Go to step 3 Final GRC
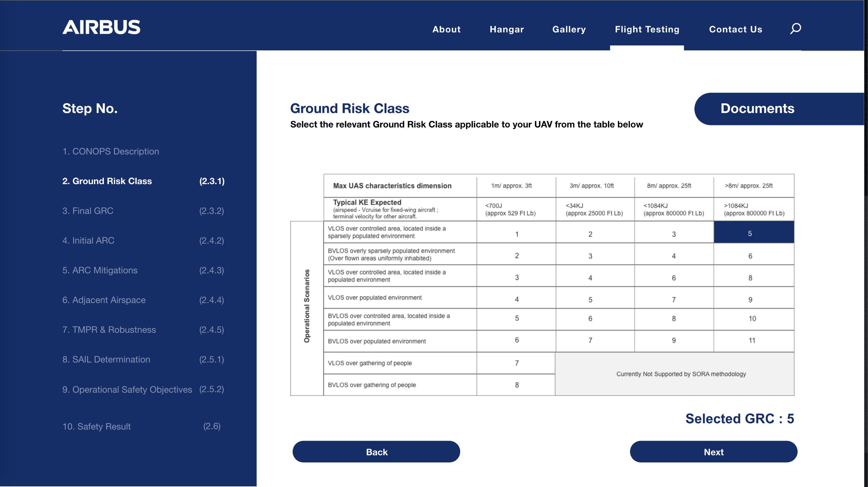 [x=88, y=211]
